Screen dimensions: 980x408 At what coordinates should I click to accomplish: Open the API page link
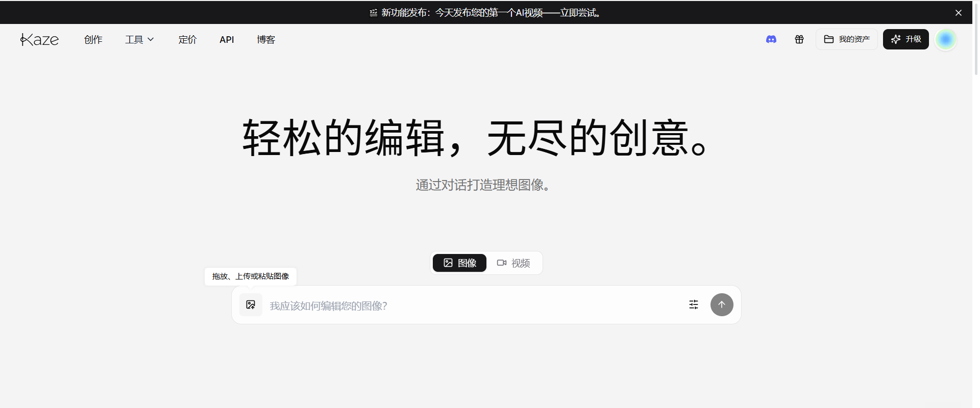point(227,39)
